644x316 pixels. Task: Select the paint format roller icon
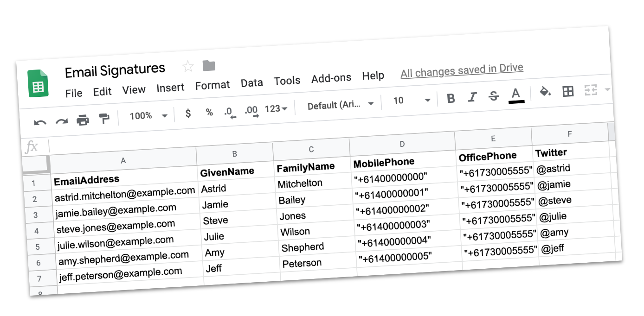[104, 119]
